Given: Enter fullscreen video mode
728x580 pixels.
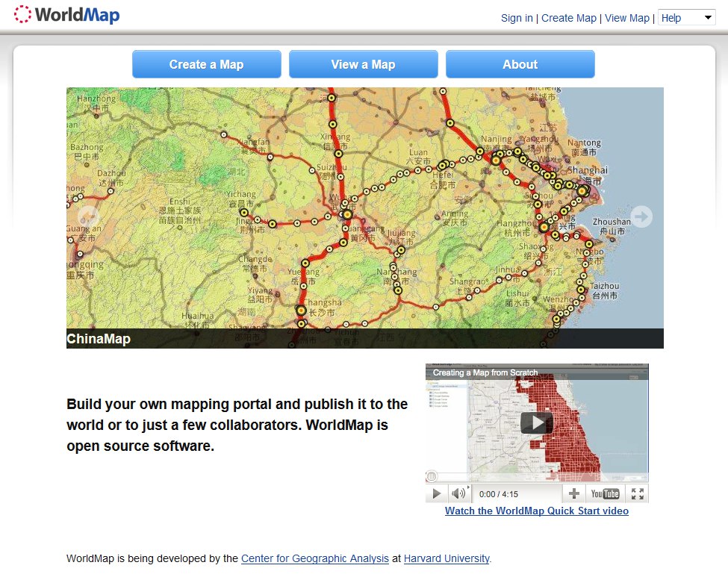Looking at the screenshot, I should pos(638,493).
